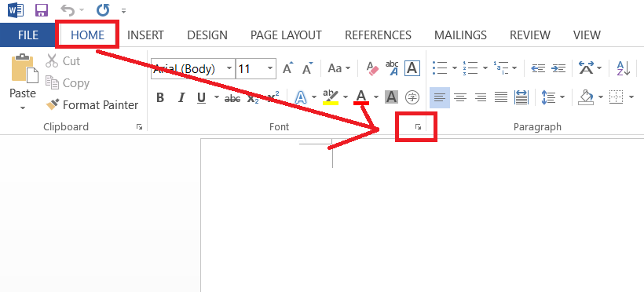The height and width of the screenshot is (292, 644).
Task: Decrease font size with Shrink Font
Action: 307,68
